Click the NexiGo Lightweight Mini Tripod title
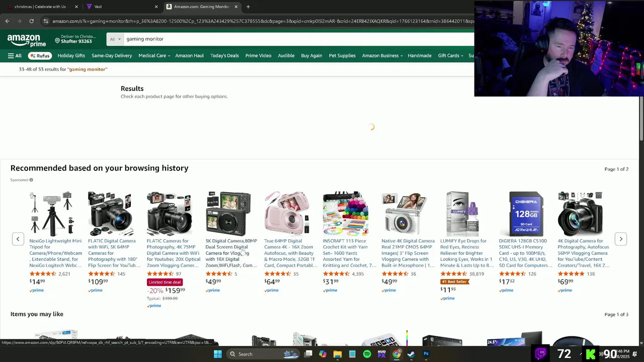 point(55,253)
